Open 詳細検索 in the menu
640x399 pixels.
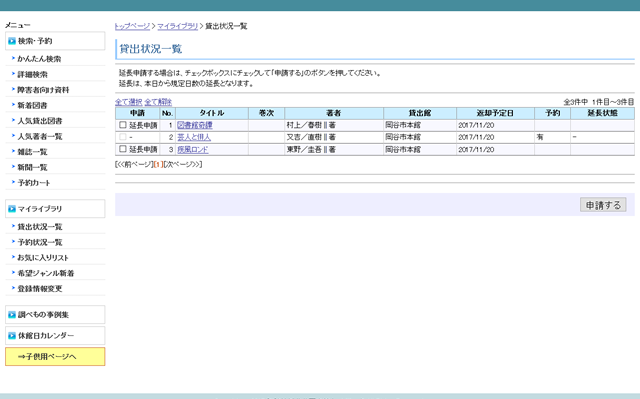[32, 74]
